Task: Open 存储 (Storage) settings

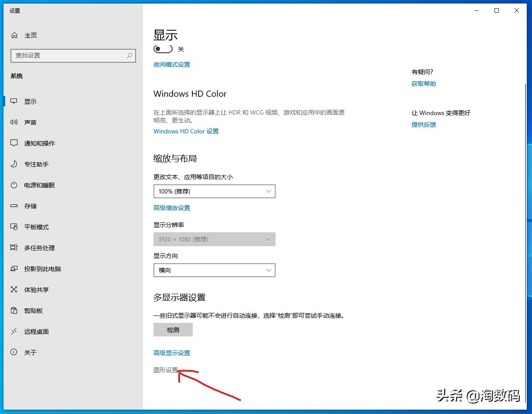Action: coord(31,206)
